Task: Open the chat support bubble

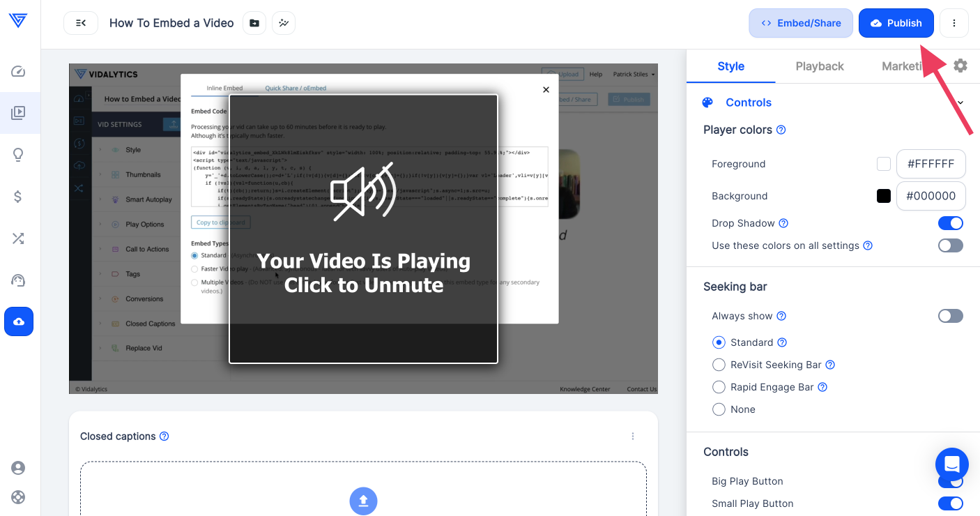Action: pyautogui.click(x=952, y=464)
